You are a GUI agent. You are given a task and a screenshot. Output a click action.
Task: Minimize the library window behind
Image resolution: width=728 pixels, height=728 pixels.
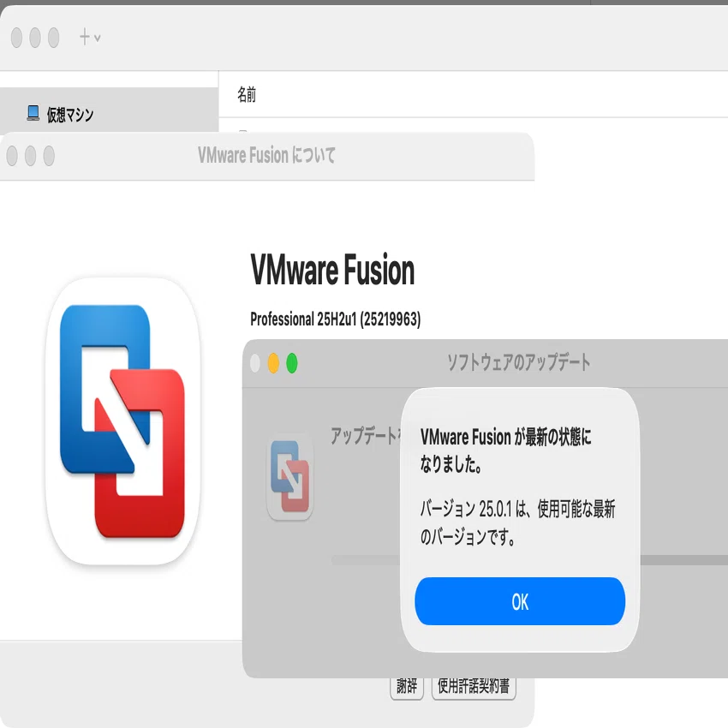click(35, 38)
